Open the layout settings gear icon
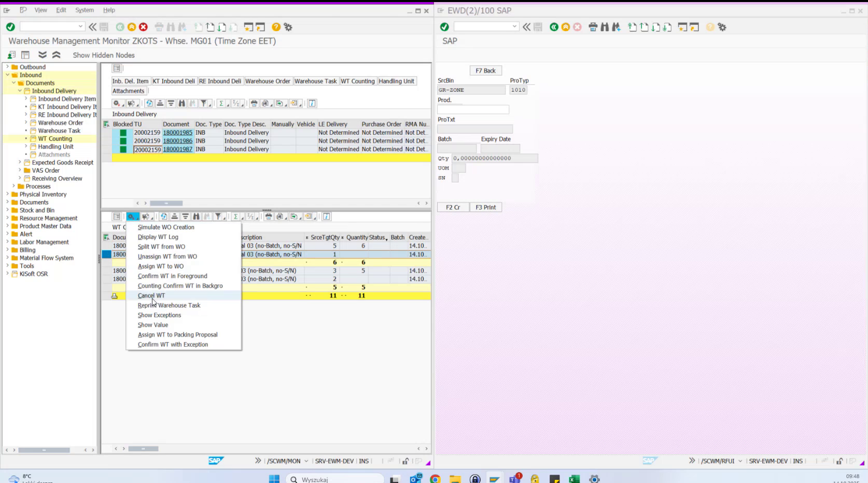868x483 pixels. pyautogui.click(x=116, y=103)
